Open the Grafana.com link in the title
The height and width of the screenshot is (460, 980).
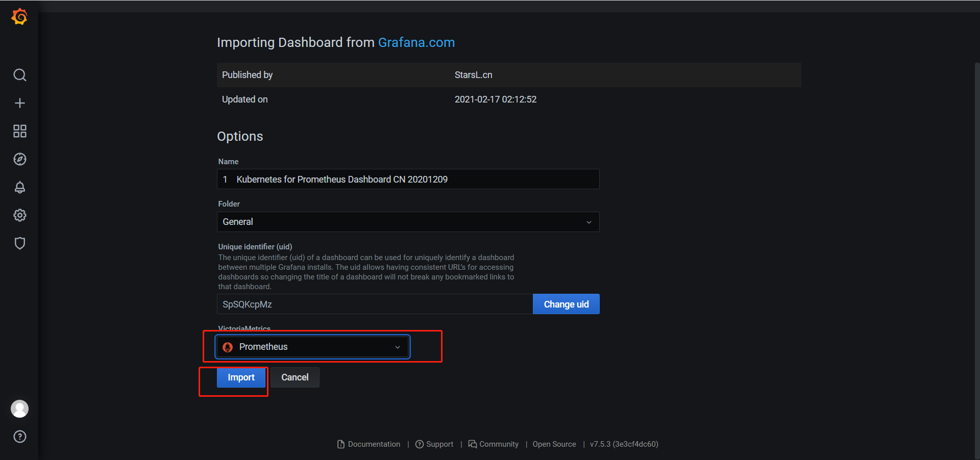(416, 42)
